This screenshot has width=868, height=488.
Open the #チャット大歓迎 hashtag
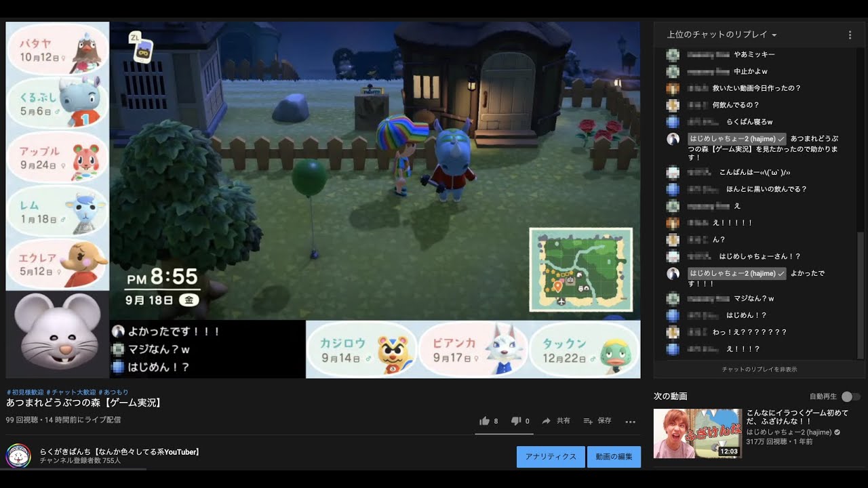point(71,392)
